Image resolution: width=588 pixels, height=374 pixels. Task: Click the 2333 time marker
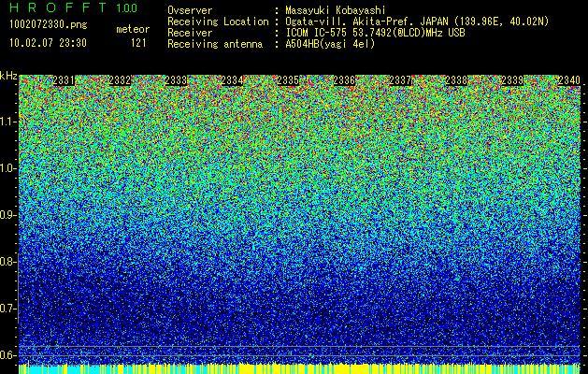pyautogui.click(x=176, y=80)
